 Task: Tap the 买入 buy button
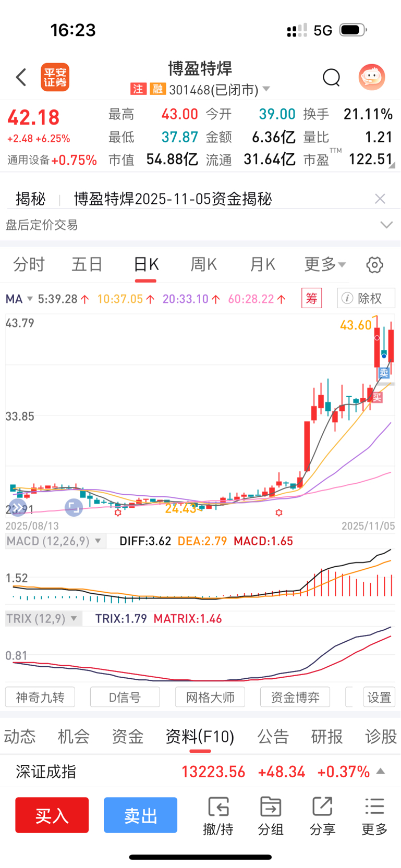coord(52,815)
